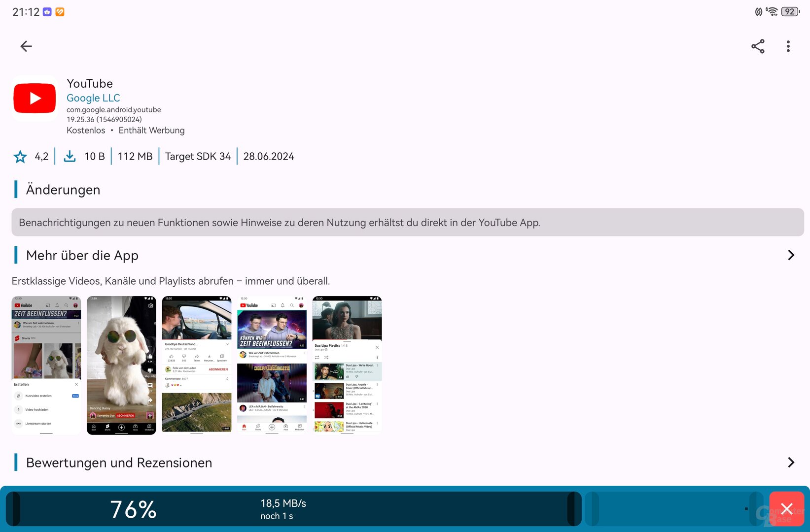Tap the download count icon

coord(70,157)
